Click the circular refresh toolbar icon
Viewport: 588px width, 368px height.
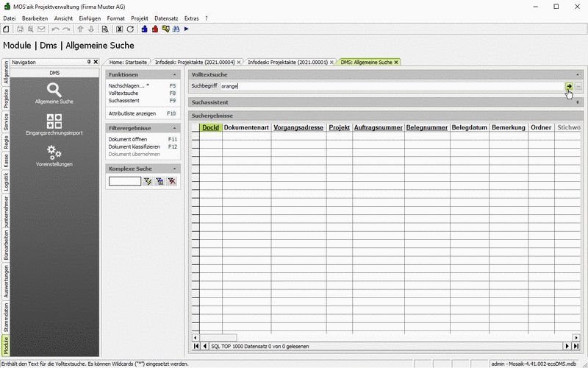tap(130, 29)
